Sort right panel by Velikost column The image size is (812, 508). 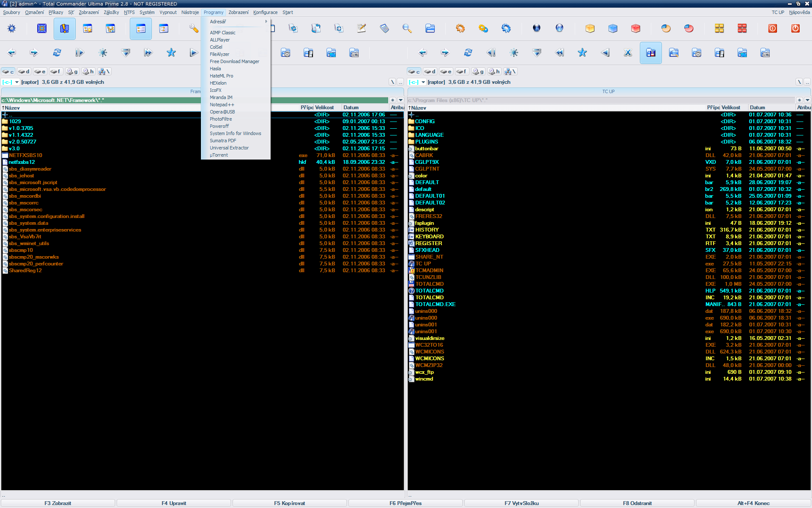734,108
